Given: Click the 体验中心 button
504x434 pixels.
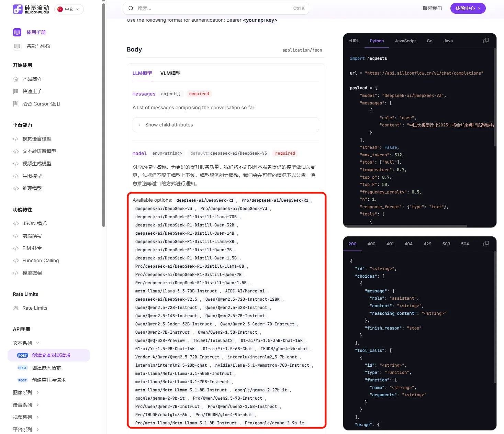Looking at the screenshot, I should (x=468, y=8).
